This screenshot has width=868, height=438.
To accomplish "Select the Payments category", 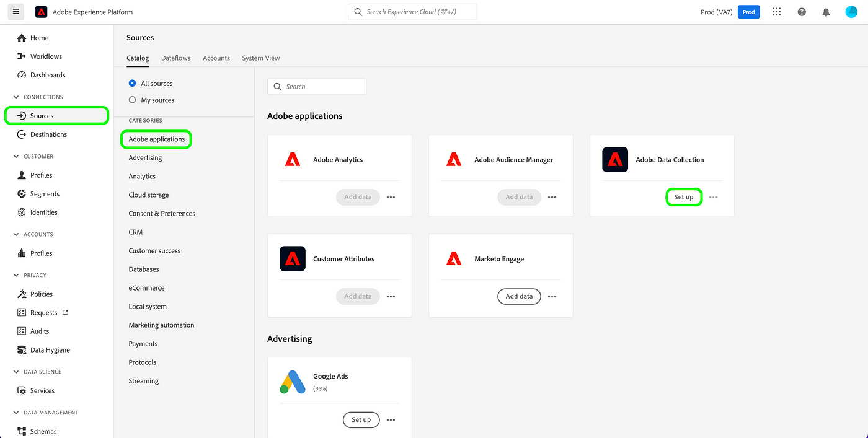I will pos(143,344).
